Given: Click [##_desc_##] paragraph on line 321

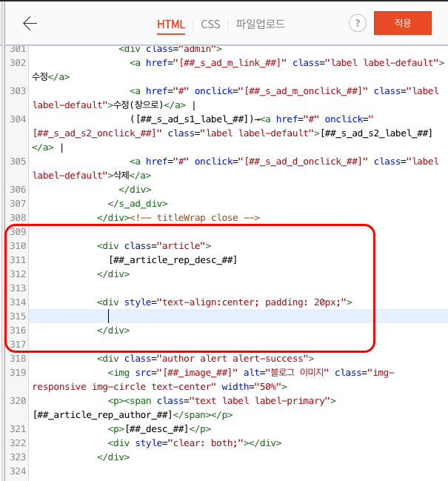Looking at the screenshot, I should click(x=159, y=429).
